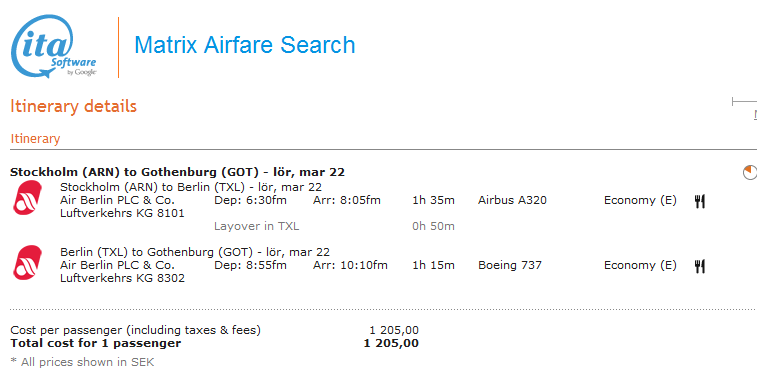Click the Economy (E) label on the first flight
The height and width of the screenshot is (369, 757).
click(x=640, y=200)
